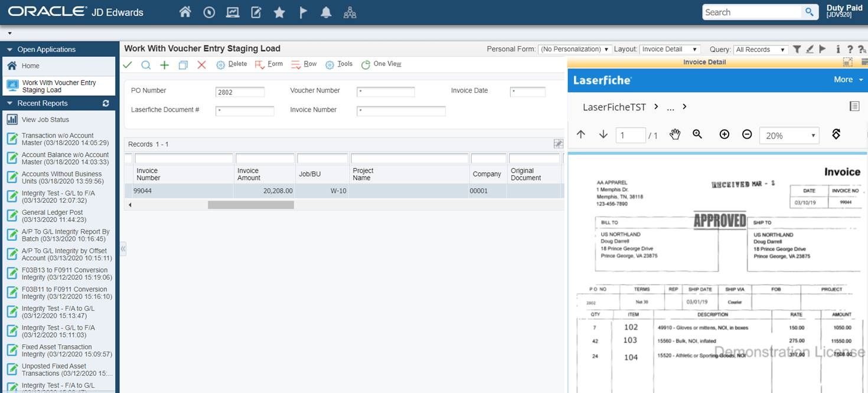Click the Laserfiche Document # field
This screenshot has width=868, height=393.
pyautogui.click(x=244, y=111)
